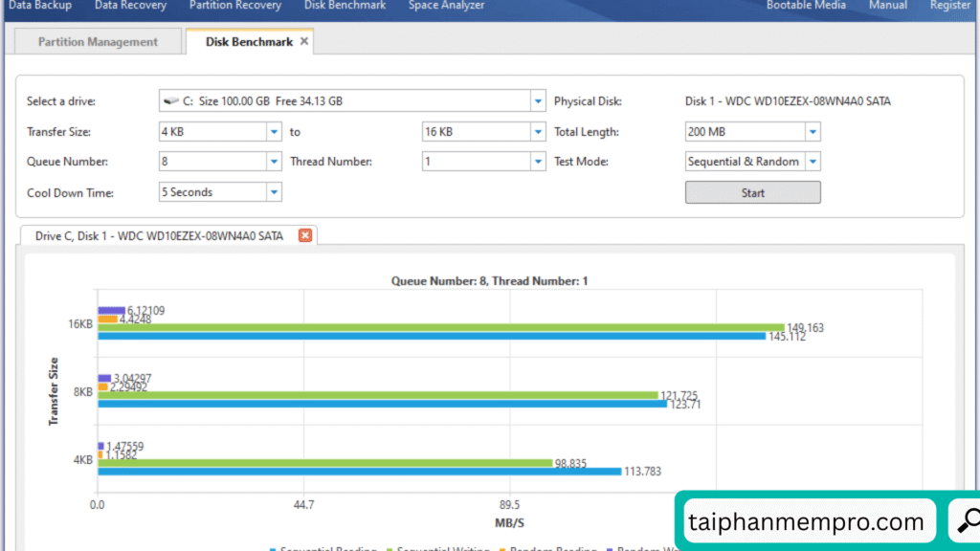Switch to the Partition Management tab
Viewport: 980px width, 551px height.
tap(98, 42)
